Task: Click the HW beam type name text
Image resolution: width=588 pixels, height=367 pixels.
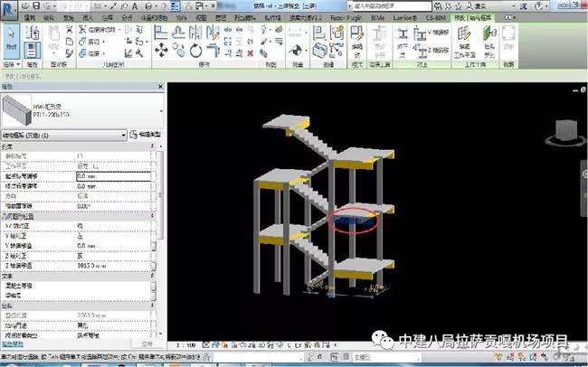Action: 48,107
